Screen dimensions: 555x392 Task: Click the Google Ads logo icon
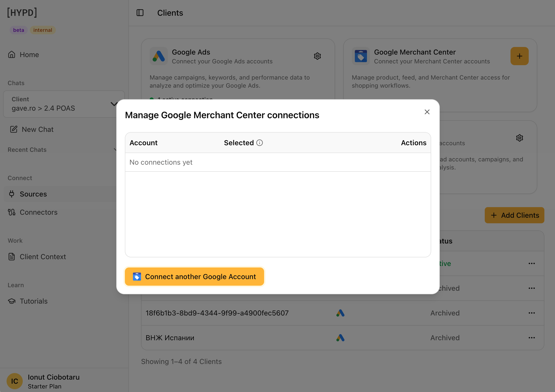pos(159,56)
